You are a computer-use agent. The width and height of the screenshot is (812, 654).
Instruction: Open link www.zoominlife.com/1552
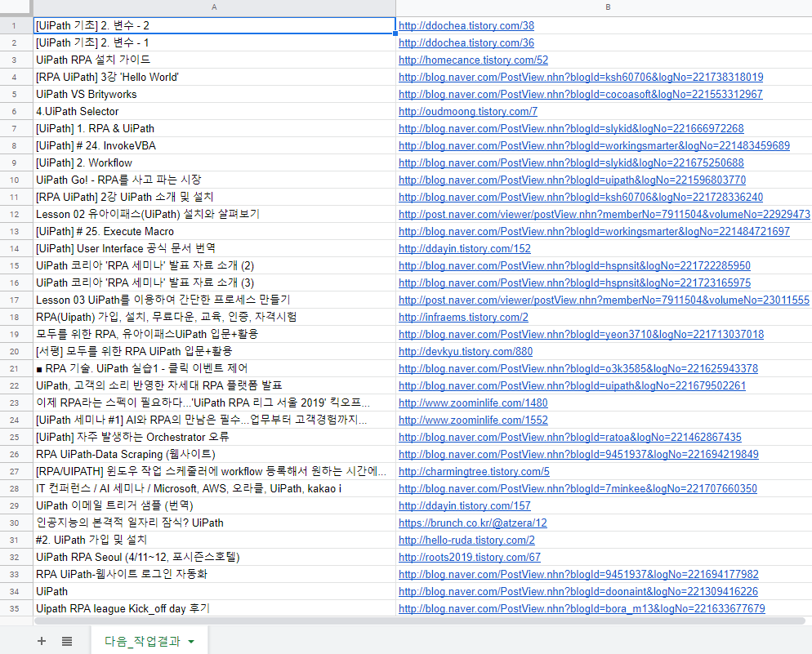pos(473,420)
